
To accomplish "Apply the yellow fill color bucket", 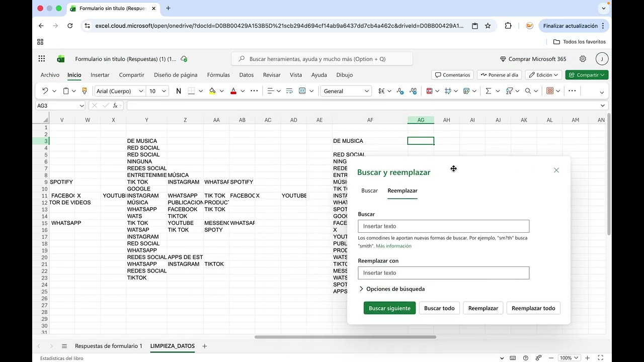I will (x=212, y=91).
